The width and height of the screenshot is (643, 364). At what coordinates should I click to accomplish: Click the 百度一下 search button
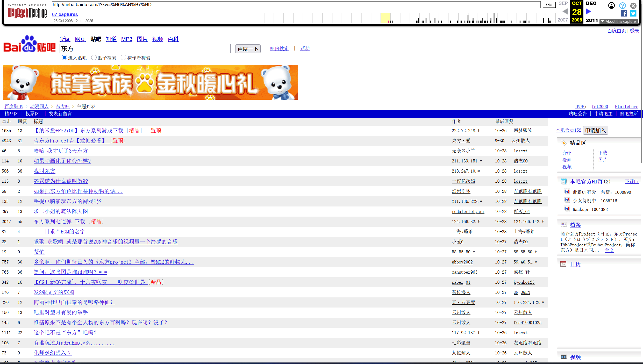coord(248,49)
